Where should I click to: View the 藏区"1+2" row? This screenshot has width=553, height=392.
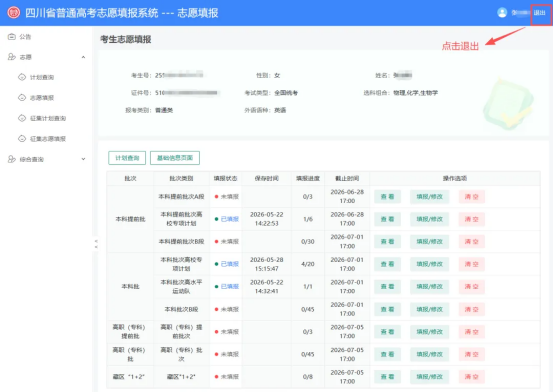coord(387,377)
